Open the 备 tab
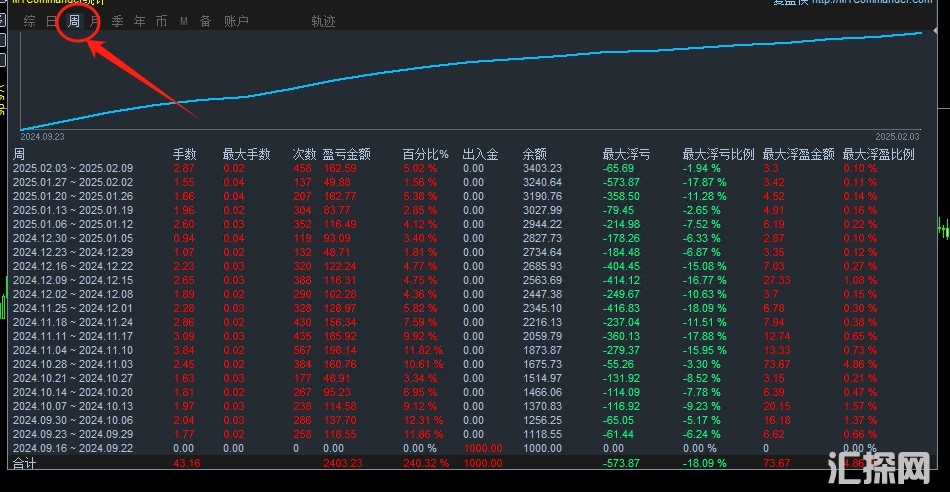Viewport: 950px width, 492px height. pos(205,21)
